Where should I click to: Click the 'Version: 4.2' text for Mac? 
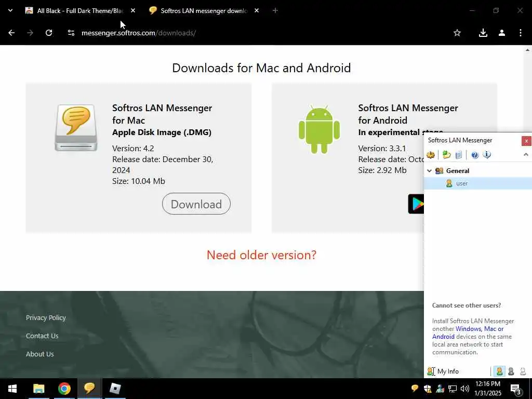[133, 148]
